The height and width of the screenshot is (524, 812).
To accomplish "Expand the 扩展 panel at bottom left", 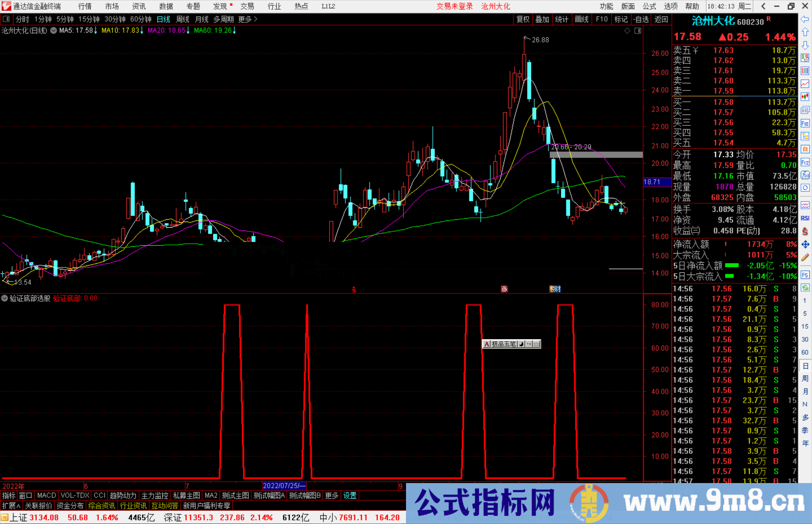I will tap(10, 506).
